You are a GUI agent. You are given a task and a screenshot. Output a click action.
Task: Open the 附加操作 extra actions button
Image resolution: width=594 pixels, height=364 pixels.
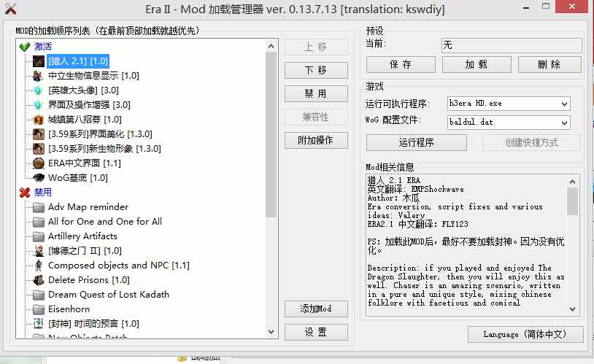click(x=316, y=141)
